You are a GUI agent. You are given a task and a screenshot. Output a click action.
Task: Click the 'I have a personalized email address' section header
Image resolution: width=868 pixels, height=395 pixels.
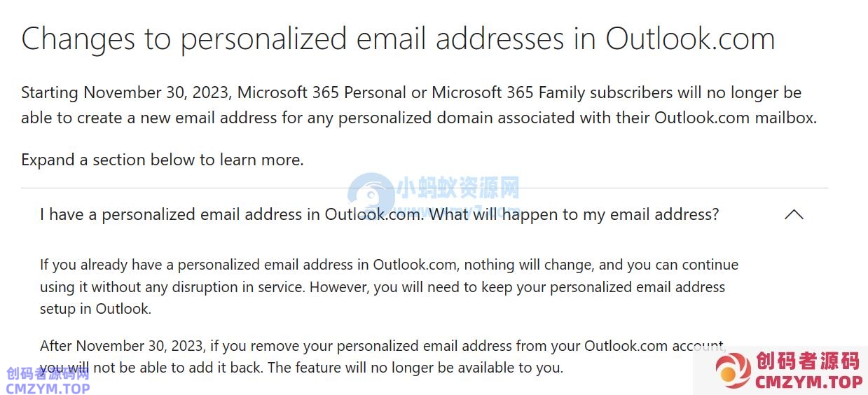379,214
